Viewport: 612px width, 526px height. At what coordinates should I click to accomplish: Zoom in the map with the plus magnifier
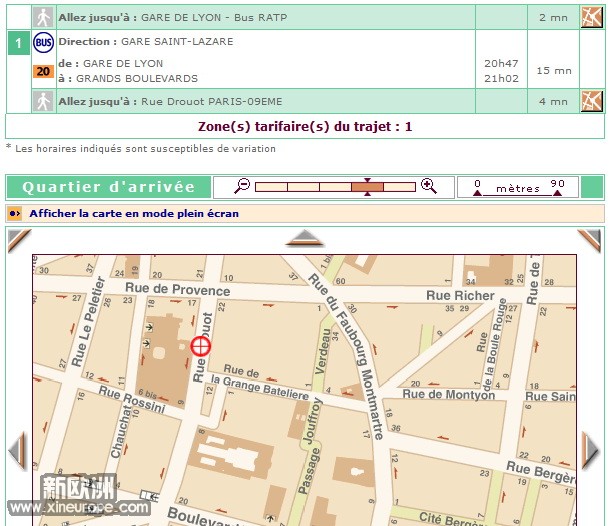tap(429, 186)
